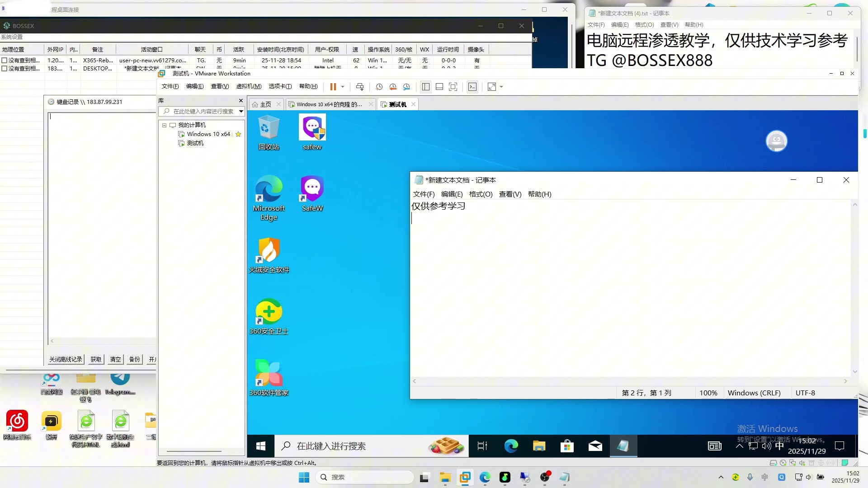Toggle the favorite star for Windows 10 x64
This screenshot has width=868, height=488.
(238, 134)
